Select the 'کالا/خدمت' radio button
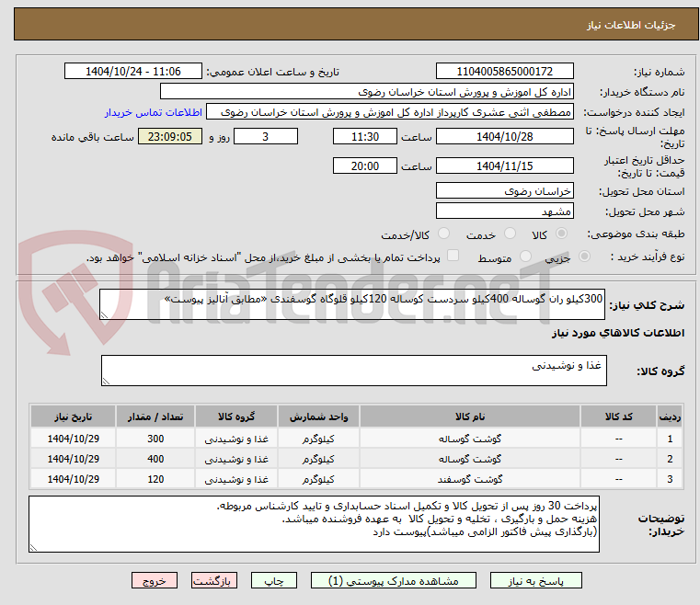This screenshot has width=700, height=605. (443, 234)
